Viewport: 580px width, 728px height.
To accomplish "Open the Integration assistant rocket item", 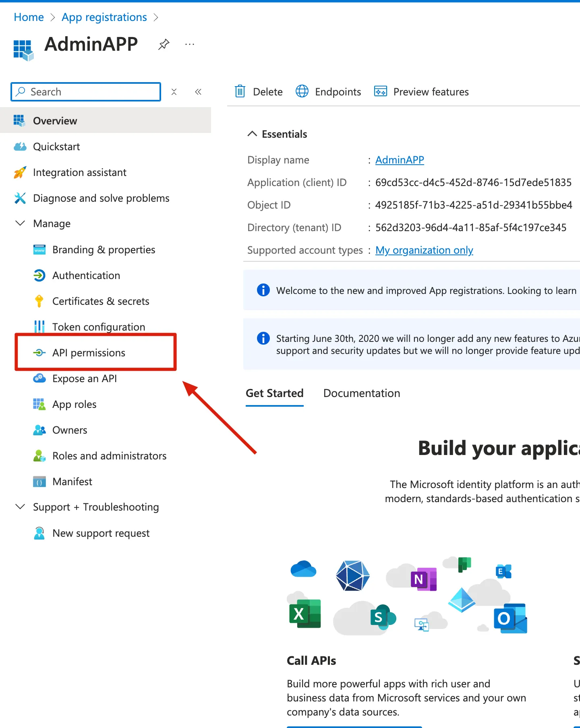I will coord(79,172).
